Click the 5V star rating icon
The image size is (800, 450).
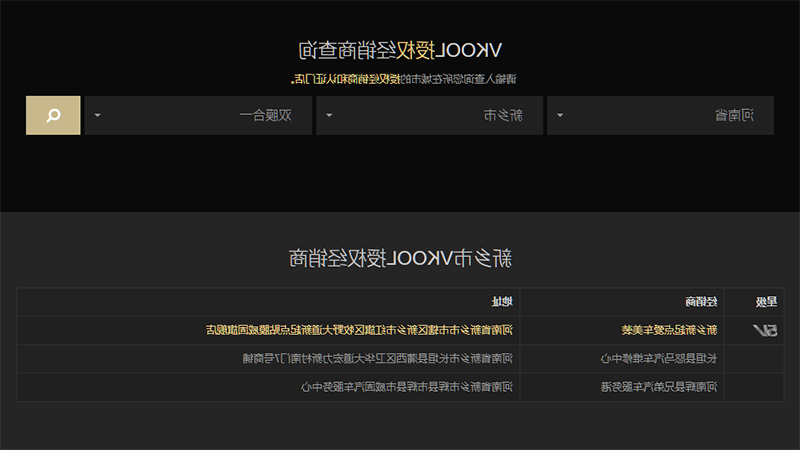pyautogui.click(x=765, y=331)
